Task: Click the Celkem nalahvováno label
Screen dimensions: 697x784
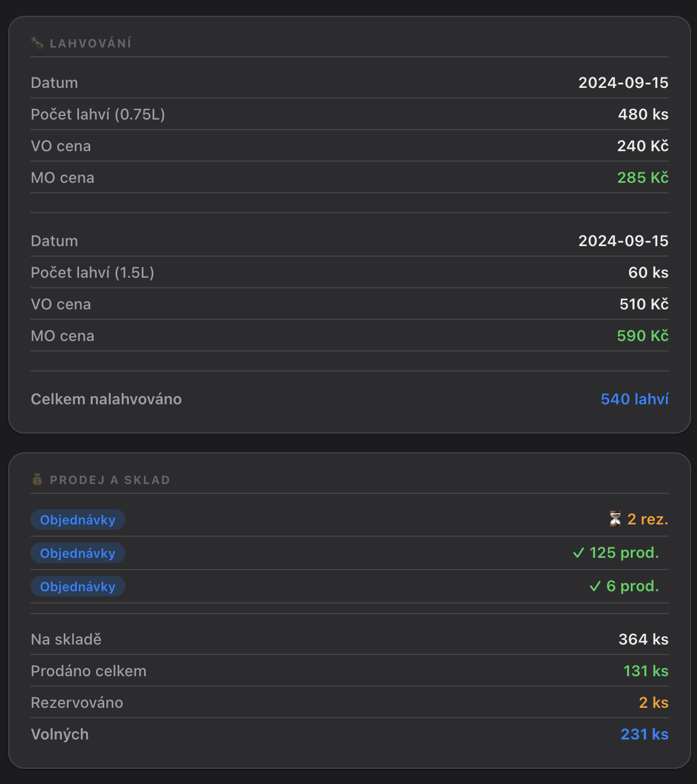Action: 106,399
